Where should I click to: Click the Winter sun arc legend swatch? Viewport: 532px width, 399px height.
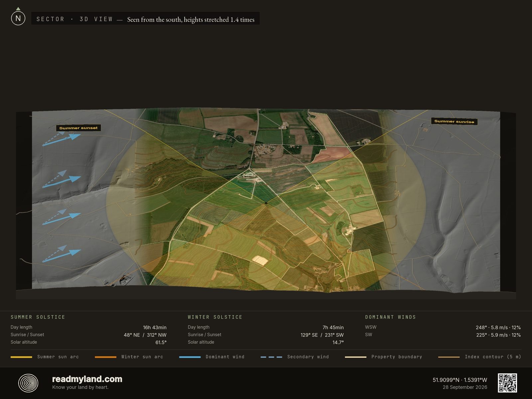(x=105, y=357)
